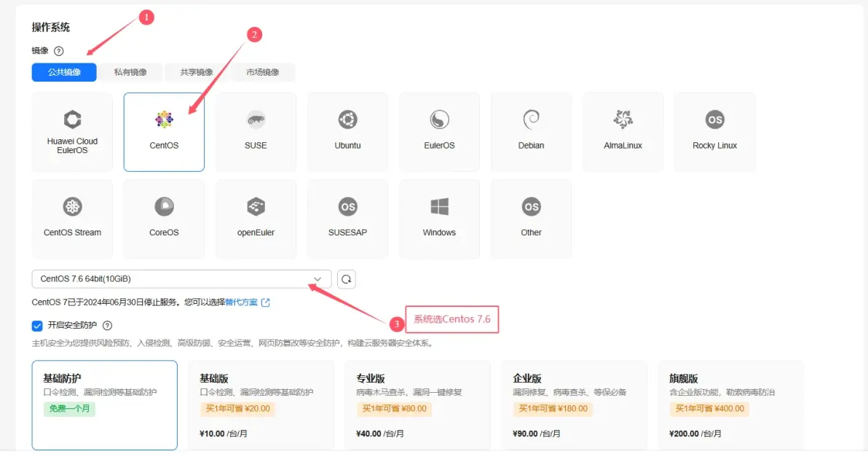Select the Other OS icon

click(x=531, y=206)
